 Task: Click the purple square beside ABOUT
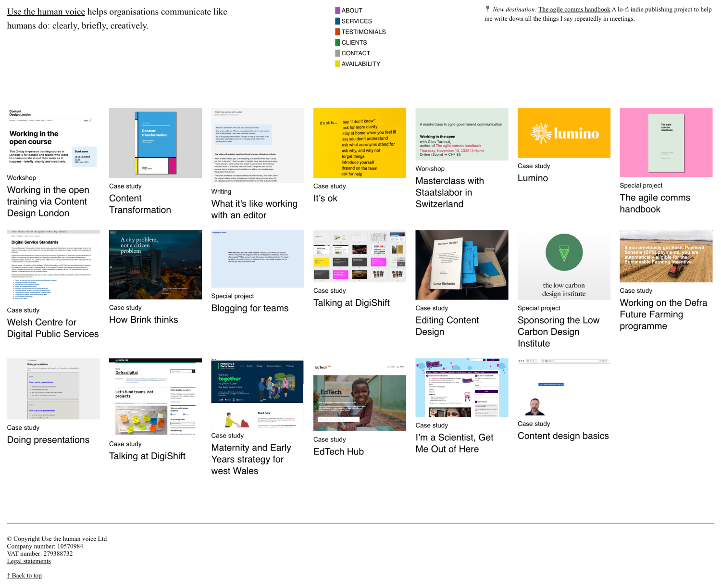337,11
